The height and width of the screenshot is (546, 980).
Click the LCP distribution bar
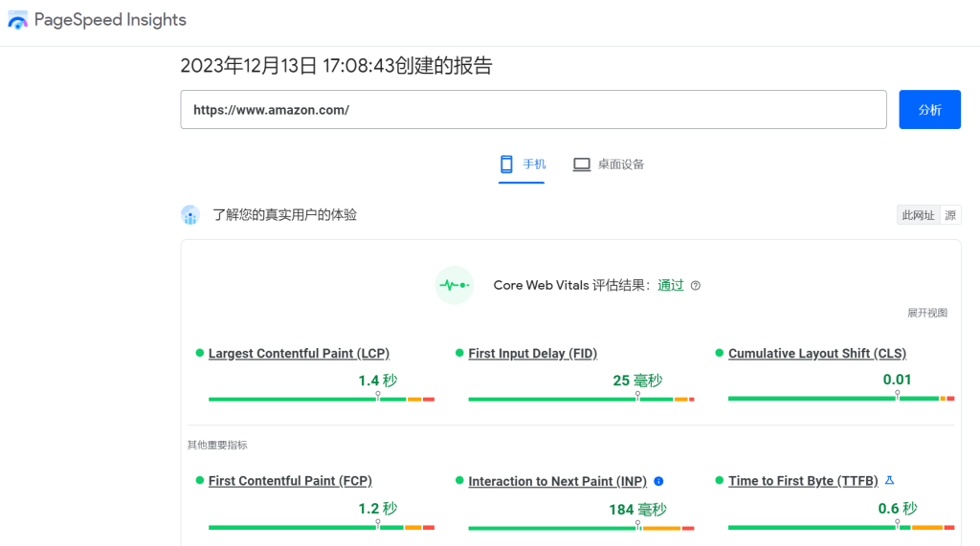(322, 399)
